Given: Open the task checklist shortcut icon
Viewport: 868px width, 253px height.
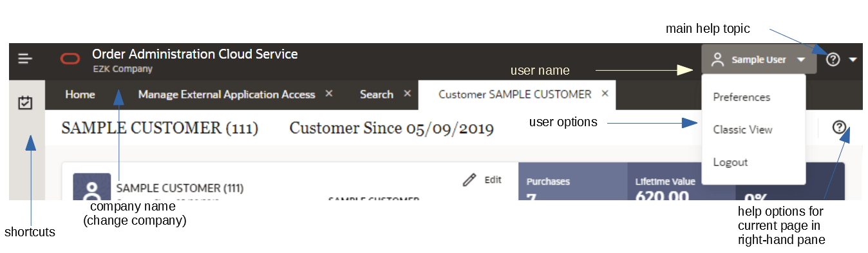Looking at the screenshot, I should click(x=26, y=102).
